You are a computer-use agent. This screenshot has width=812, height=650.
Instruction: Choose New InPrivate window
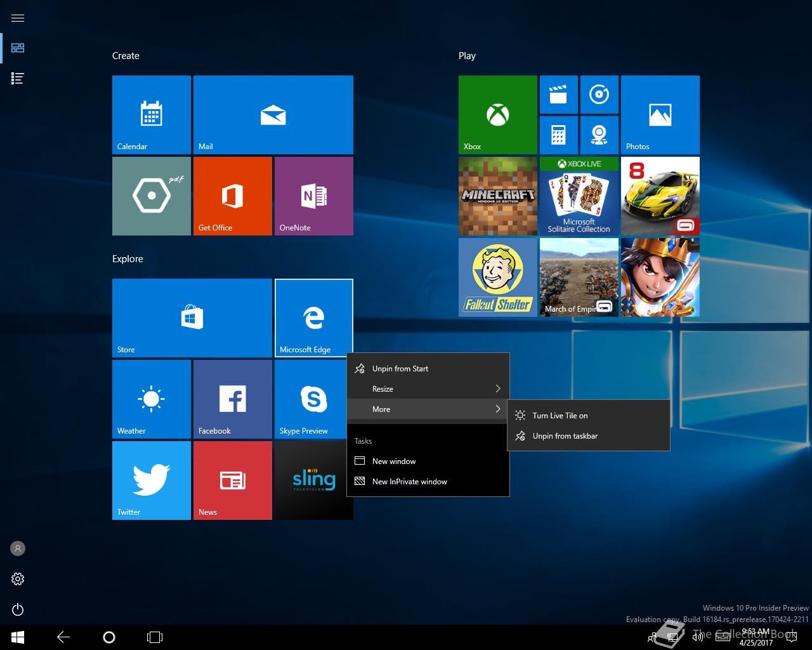428,482
